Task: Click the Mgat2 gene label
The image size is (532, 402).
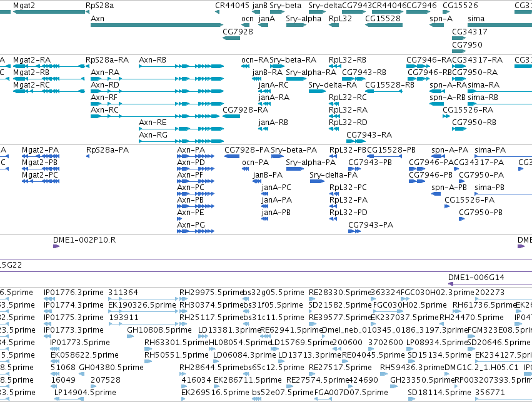Action: 24,6
